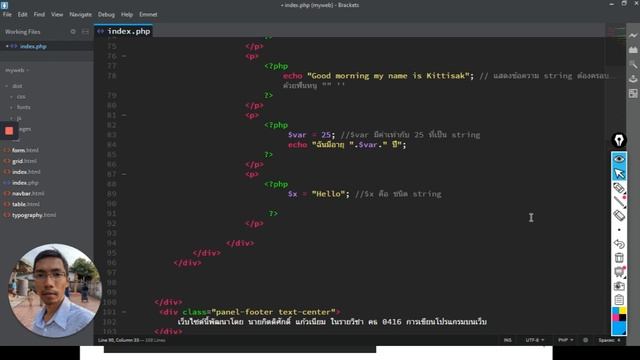Click the linting status circle icon
This screenshot has height=360, width=640.
(x=586, y=340)
